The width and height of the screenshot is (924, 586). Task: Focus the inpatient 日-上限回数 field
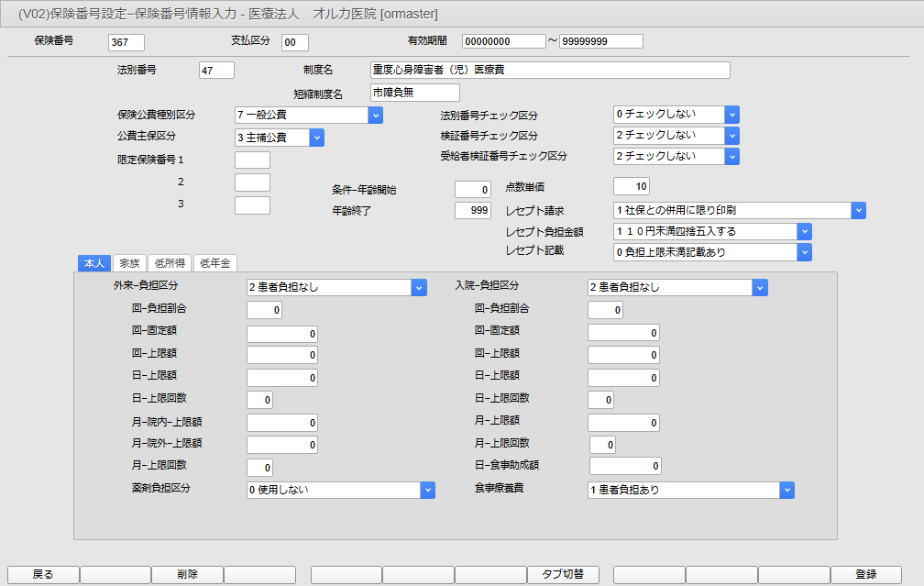pyautogui.click(x=601, y=400)
